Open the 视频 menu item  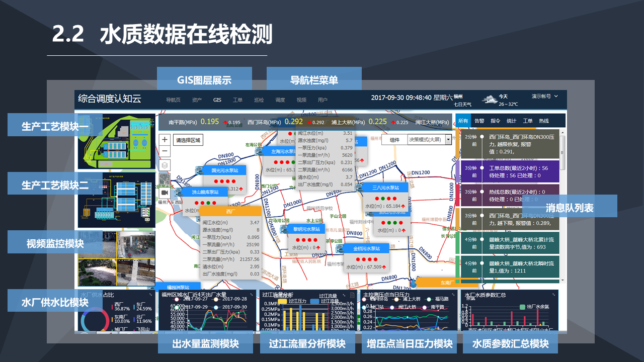[301, 100]
